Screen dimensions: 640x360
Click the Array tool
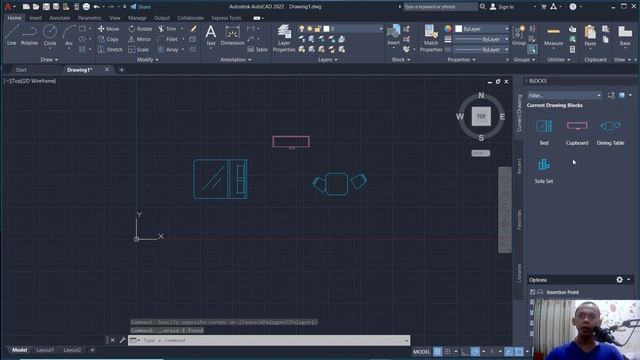point(168,49)
